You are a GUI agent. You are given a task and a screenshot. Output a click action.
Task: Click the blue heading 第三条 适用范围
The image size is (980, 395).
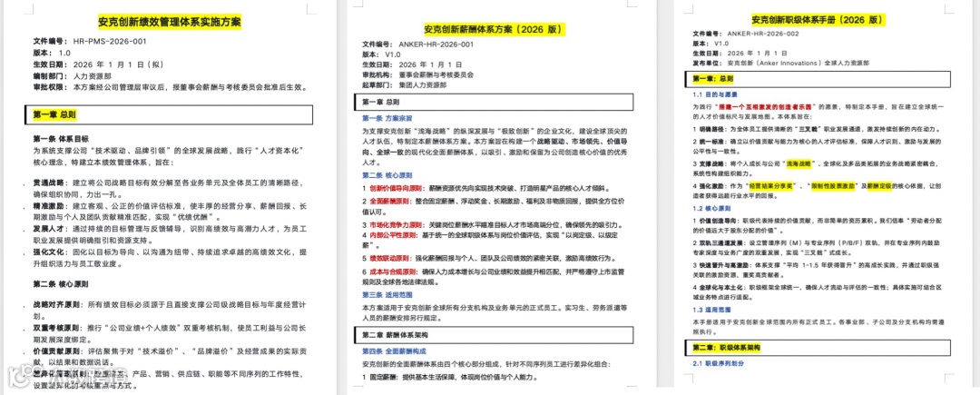[387, 294]
